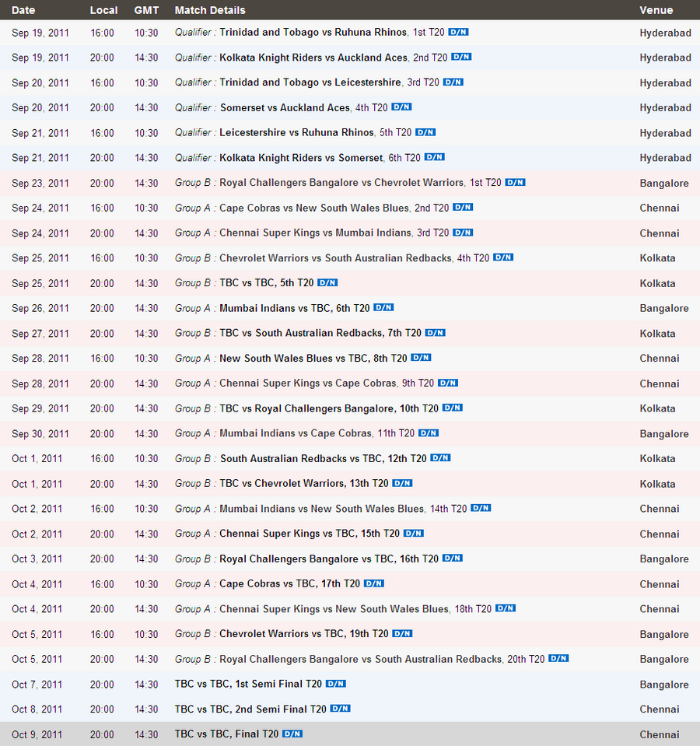Click D/N icon on Chevrolet Warriors vs TBC 19th T20
This screenshot has width=700, height=746.
[x=402, y=633]
